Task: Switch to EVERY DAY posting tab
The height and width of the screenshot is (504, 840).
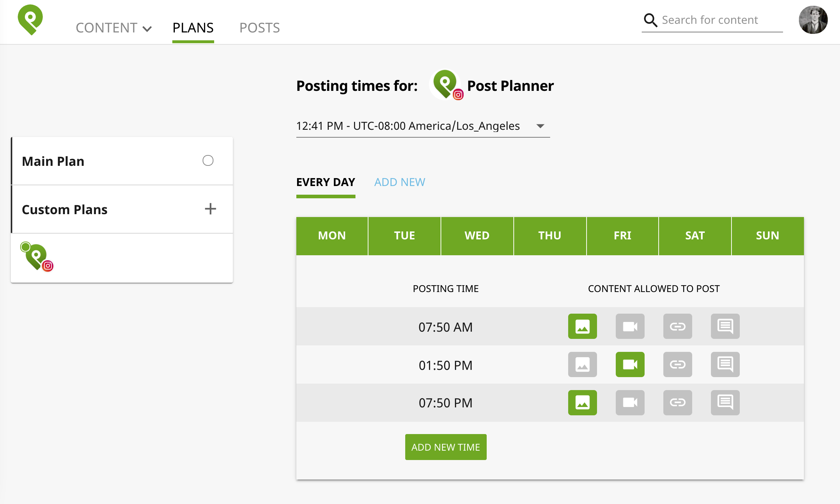Action: (326, 182)
